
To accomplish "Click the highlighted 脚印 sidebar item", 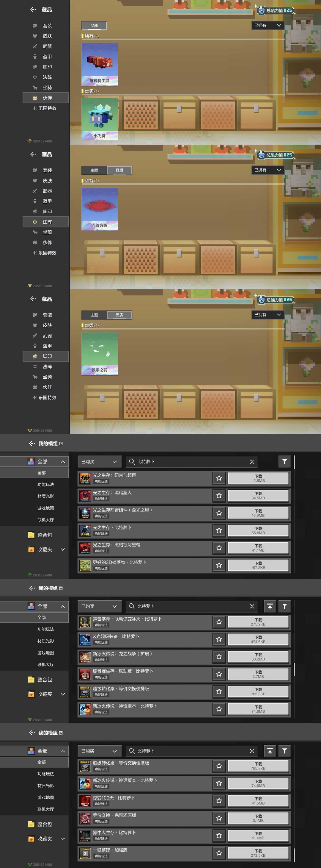I will pyautogui.click(x=46, y=356).
